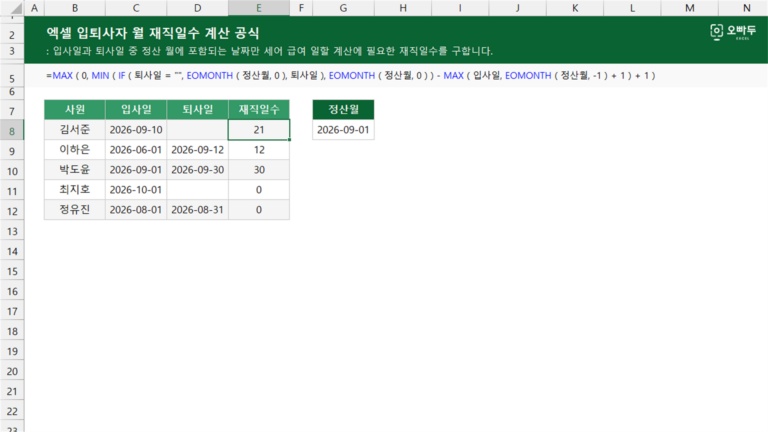Screen dimensions: 768x432
Task: Click the select-all corner triangle
Action: pos(16,8)
